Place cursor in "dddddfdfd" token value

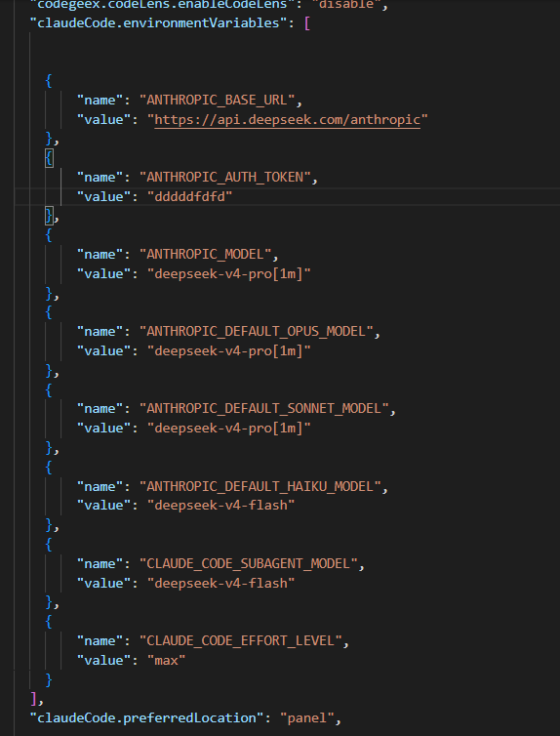click(189, 196)
